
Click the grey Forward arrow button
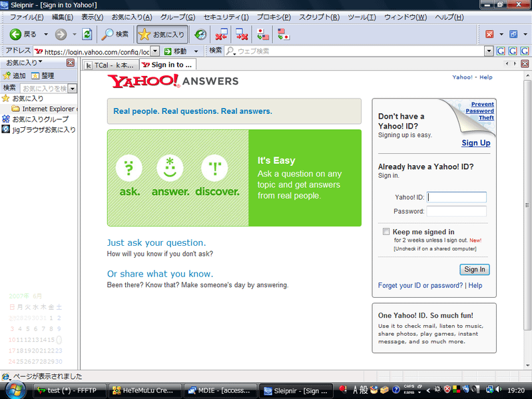[x=61, y=34]
